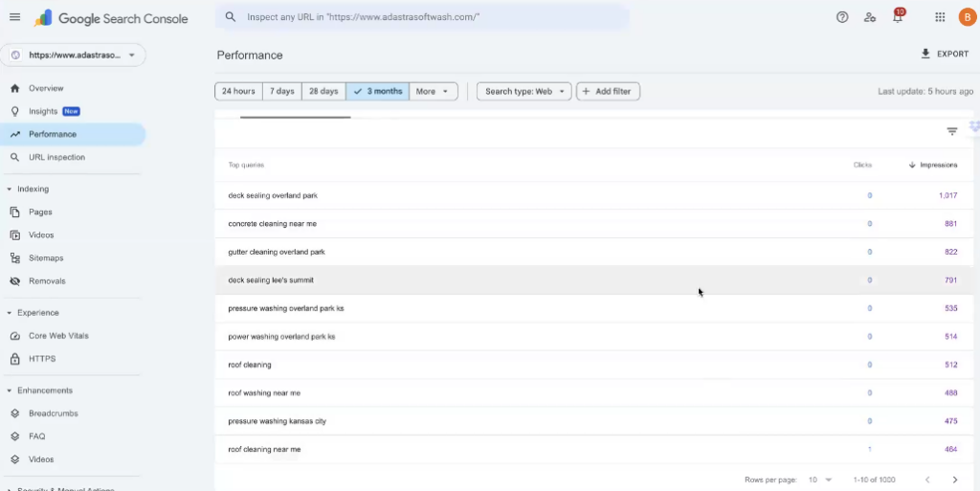The image size is (980, 491).
Task: Click the search magnifier icon in the URL bar
Action: coord(231,17)
